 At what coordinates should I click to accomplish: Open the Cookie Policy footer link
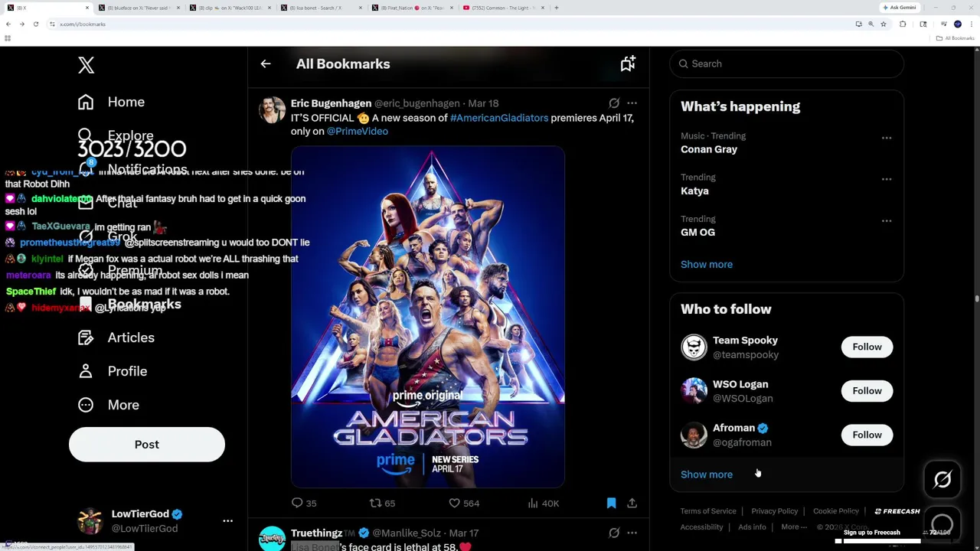coord(836,511)
